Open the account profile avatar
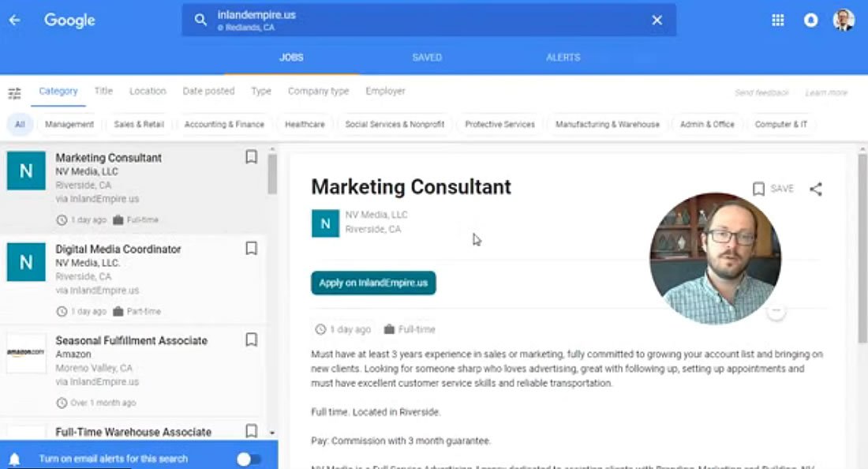Screen dimensions: 868x469 (x=844, y=20)
